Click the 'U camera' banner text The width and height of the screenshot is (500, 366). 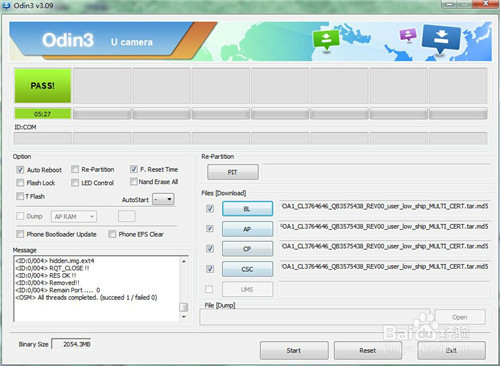coord(132,42)
